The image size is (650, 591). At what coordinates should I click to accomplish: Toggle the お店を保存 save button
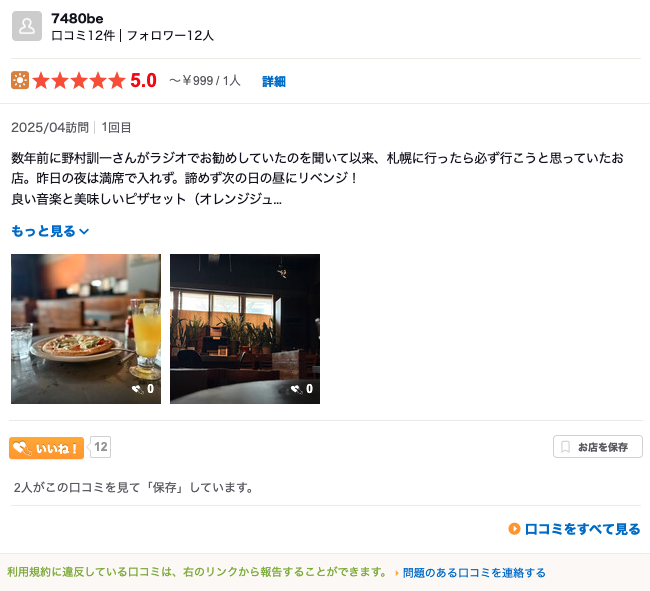point(598,447)
